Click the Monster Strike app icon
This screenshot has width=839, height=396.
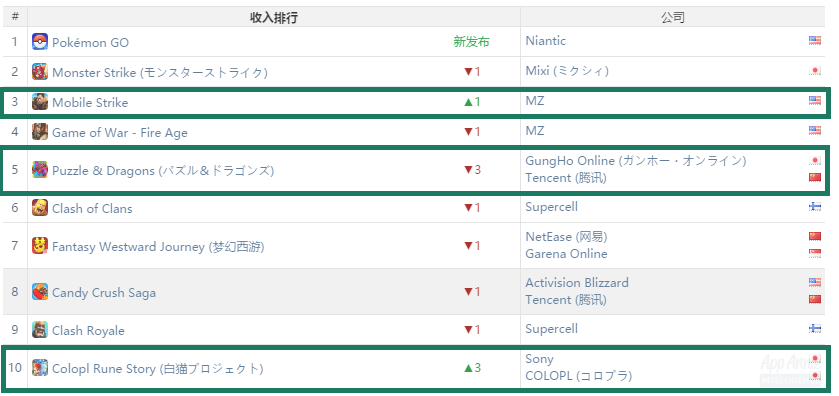(40, 72)
